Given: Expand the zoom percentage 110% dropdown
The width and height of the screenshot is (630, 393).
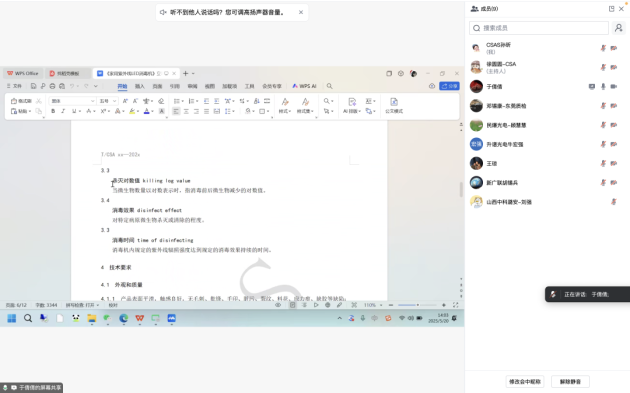Looking at the screenshot, I should (372, 305).
